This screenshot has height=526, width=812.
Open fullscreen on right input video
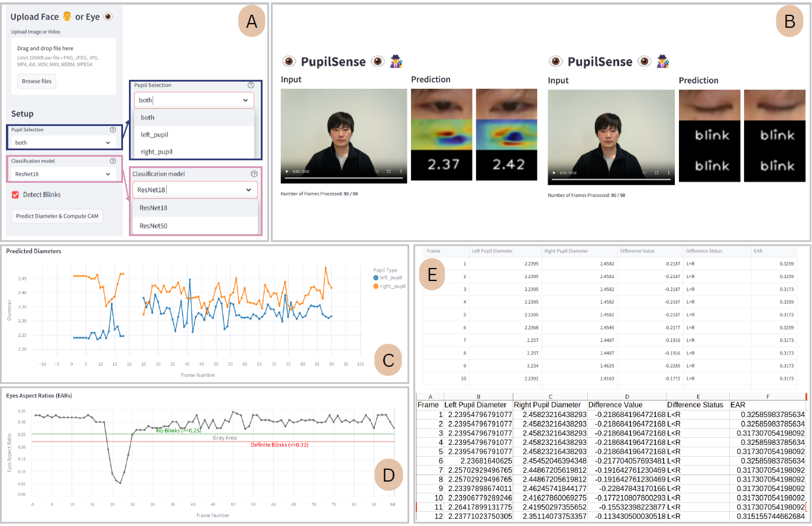(656, 173)
